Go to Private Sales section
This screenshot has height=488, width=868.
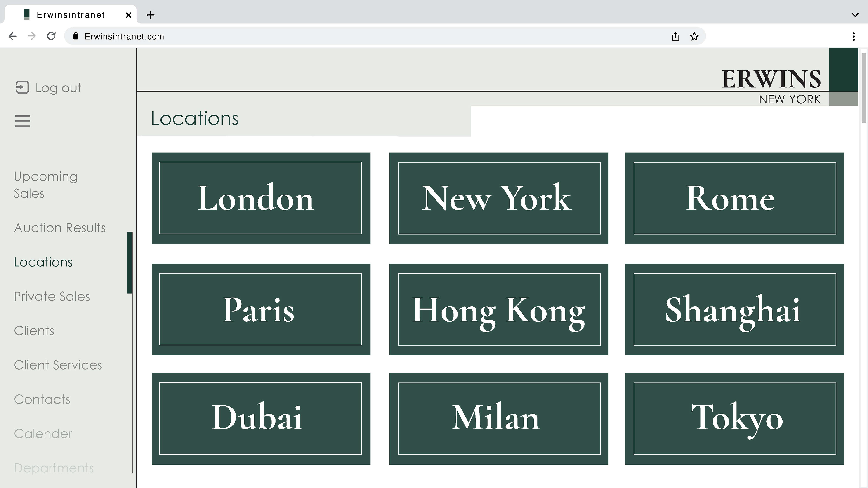pyautogui.click(x=52, y=296)
